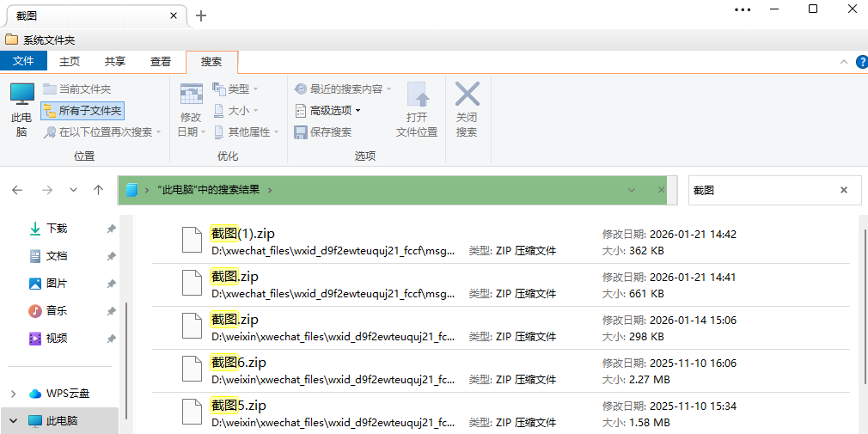This screenshot has width=868, height=434.
Task: Collapse the 此电脑 tree node
Action: [x=13, y=421]
